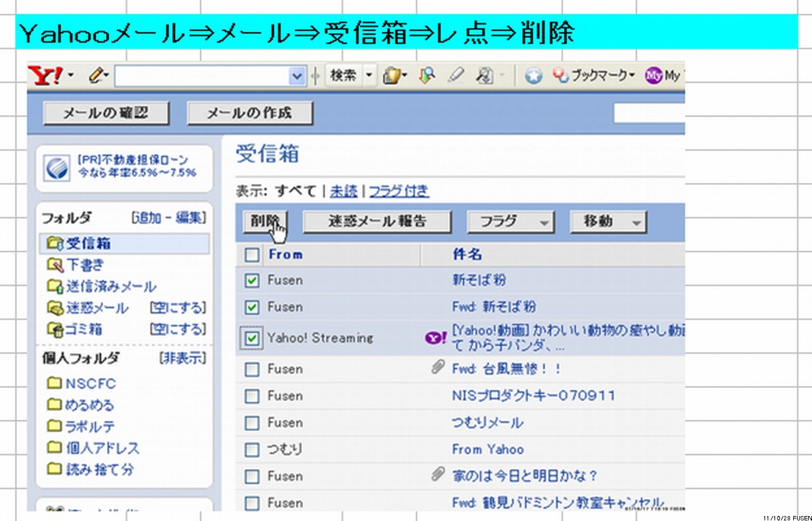The width and height of the screenshot is (812, 521).
Task: Open the Fwd: 新そば粉 message
Action: pos(494,307)
